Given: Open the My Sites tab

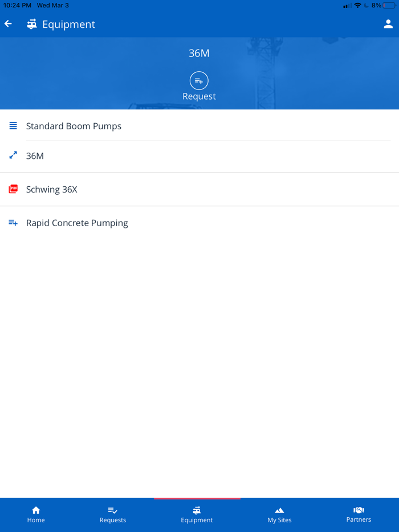Looking at the screenshot, I should click(279, 515).
